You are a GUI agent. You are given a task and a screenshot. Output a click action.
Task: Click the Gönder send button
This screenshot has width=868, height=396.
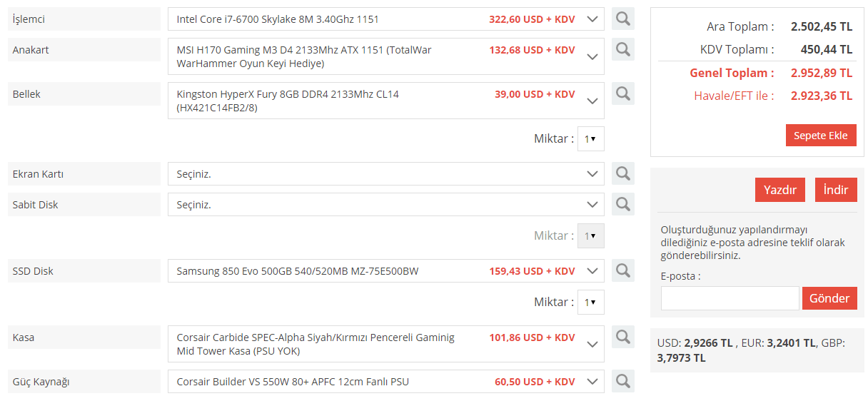829,298
